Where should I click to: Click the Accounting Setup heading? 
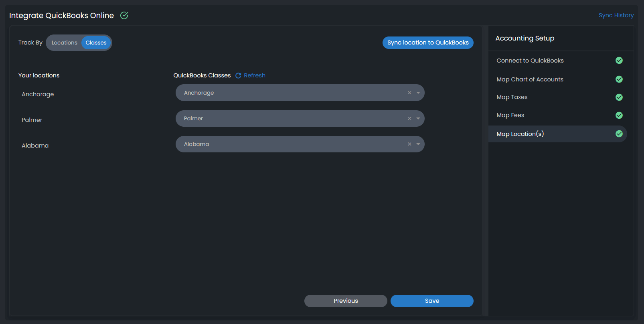click(525, 38)
